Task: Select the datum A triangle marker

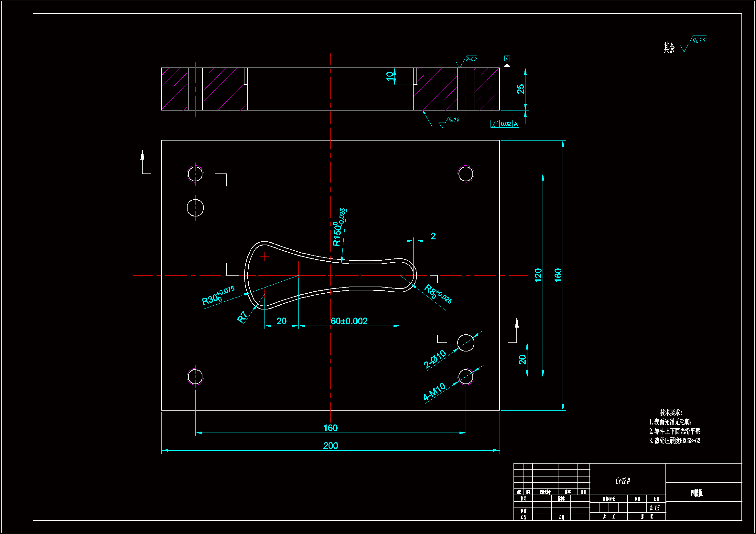Action: click(507, 65)
